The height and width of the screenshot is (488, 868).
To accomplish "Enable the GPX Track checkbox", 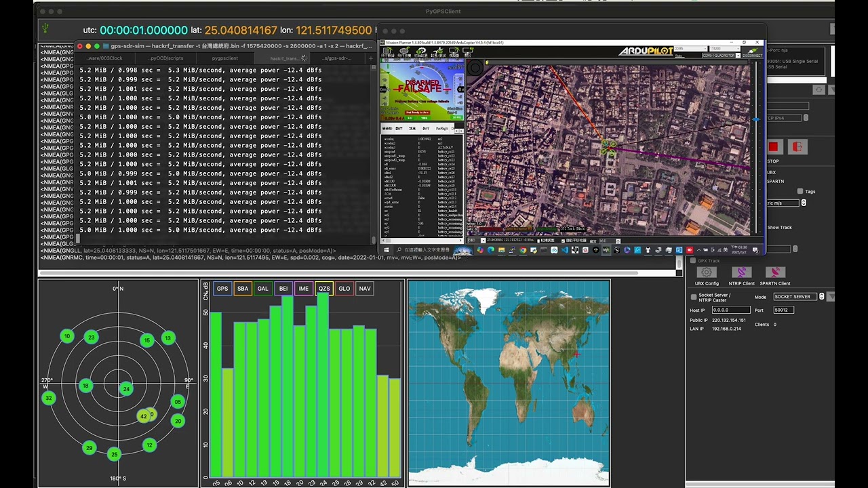I will (692, 261).
